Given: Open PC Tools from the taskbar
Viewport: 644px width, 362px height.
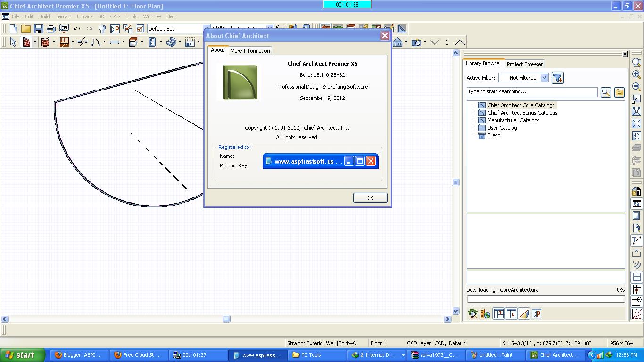Looking at the screenshot, I should pos(316,355).
